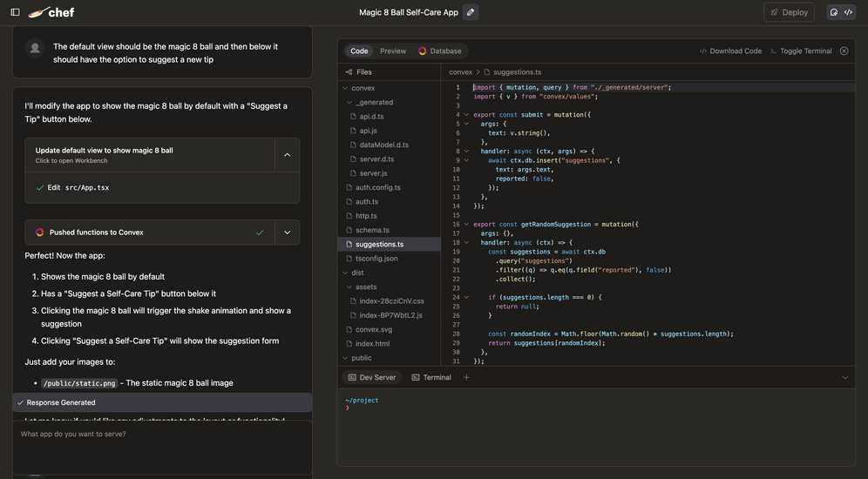The image size is (868, 479).
Task: Add a new terminal with plus icon
Action: 466,377
